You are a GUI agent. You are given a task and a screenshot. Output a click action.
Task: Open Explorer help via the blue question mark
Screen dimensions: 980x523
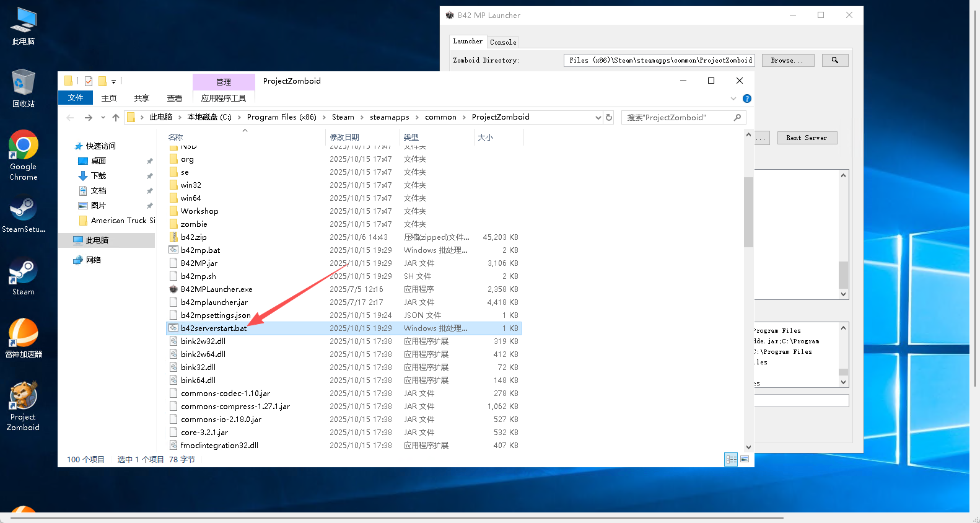pos(747,99)
